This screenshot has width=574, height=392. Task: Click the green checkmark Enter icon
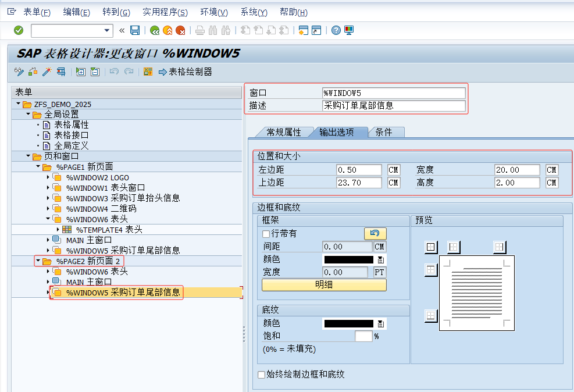[x=19, y=30]
